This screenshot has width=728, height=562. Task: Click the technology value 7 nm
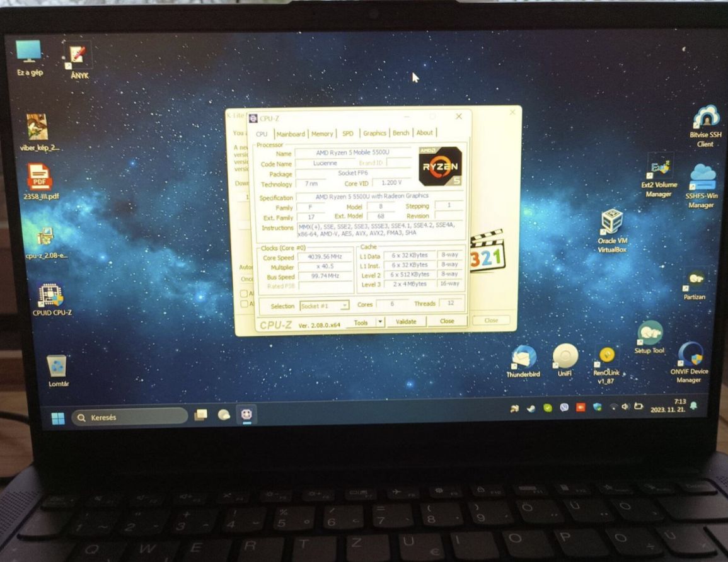click(x=311, y=183)
